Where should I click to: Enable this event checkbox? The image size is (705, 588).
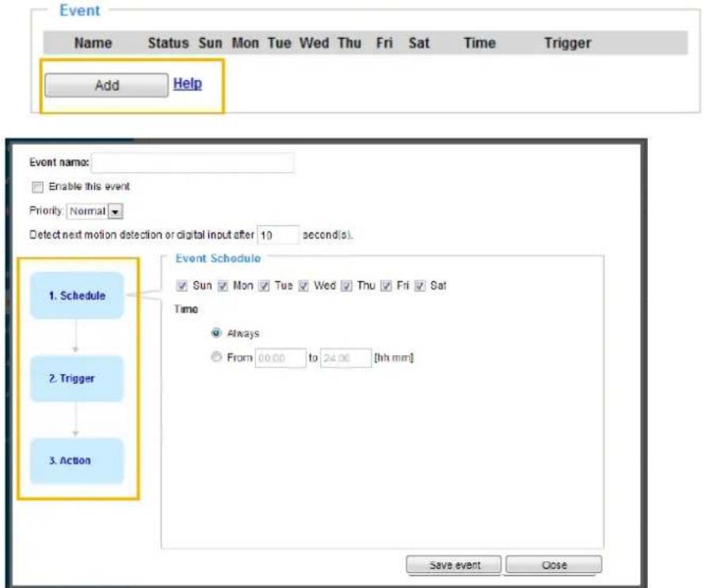[37, 187]
